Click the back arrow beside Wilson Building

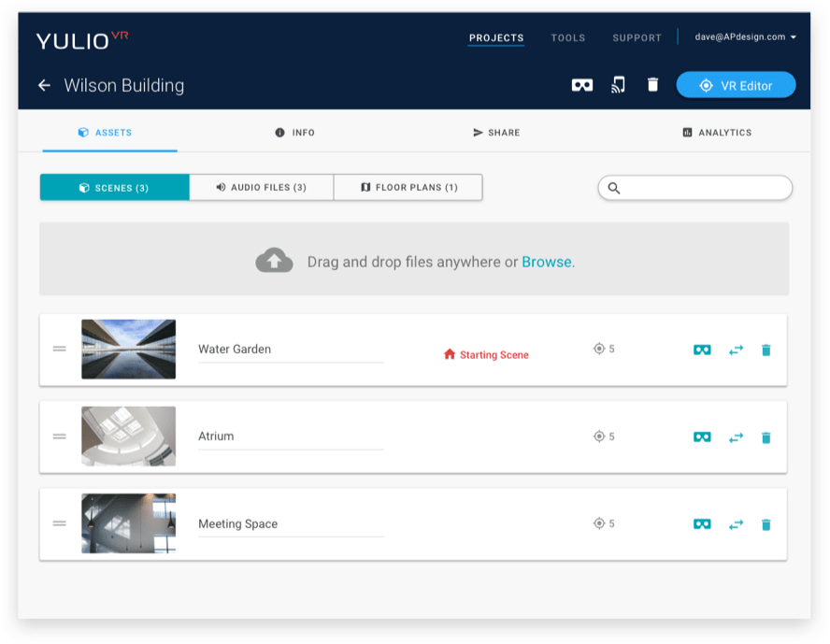click(45, 85)
